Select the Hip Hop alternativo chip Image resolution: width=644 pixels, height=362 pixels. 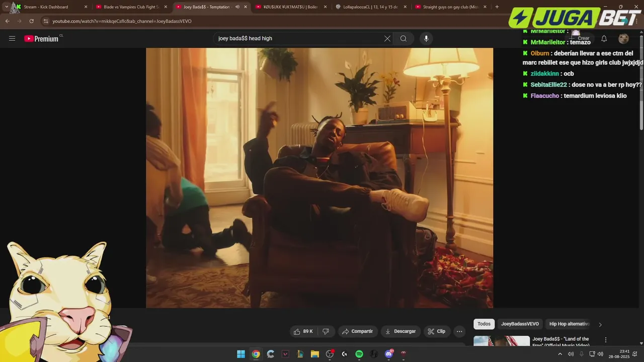click(569, 324)
